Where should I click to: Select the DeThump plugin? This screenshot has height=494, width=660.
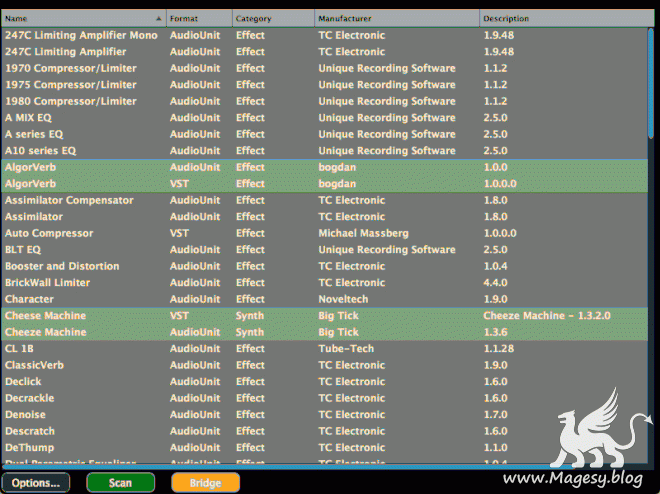325,448
